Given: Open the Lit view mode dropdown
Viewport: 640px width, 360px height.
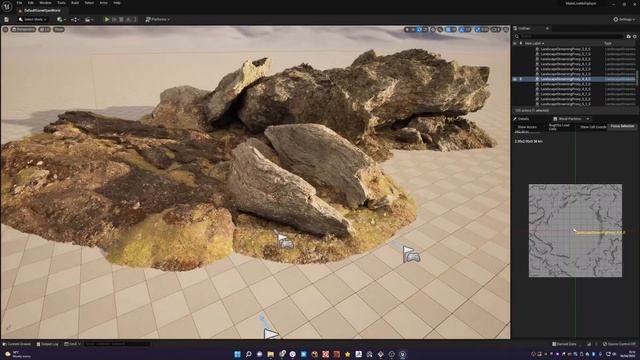Looking at the screenshot, I should pyautogui.click(x=44, y=29).
